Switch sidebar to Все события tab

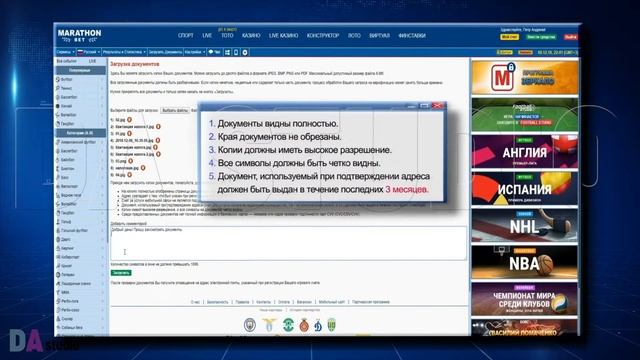click(67, 61)
